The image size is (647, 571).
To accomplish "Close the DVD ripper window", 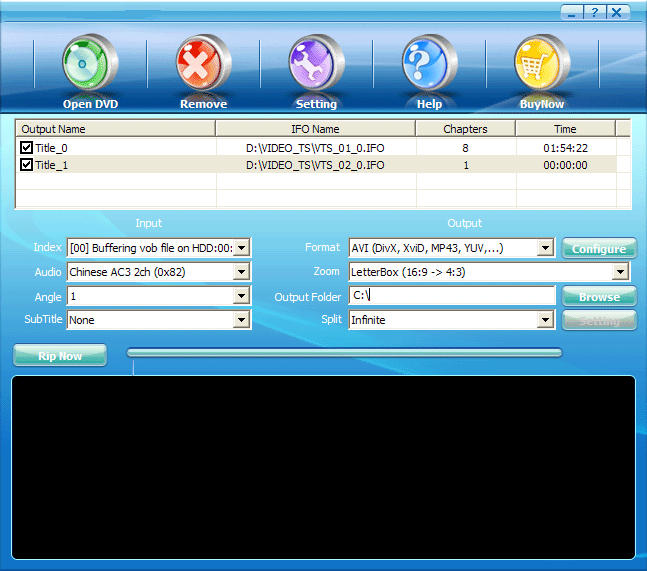I will pos(618,12).
